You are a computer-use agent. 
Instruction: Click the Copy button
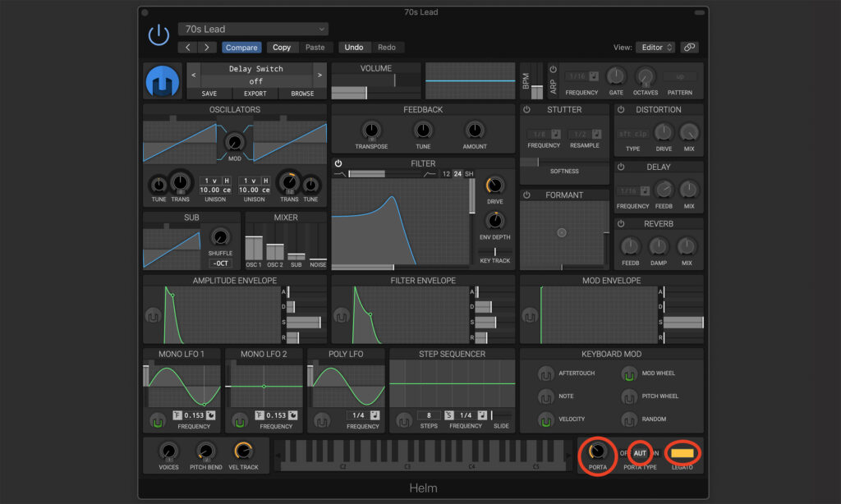(282, 47)
